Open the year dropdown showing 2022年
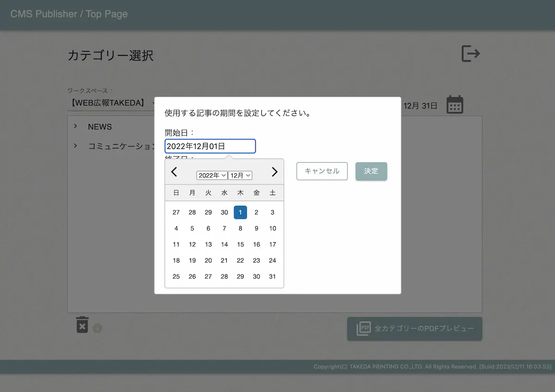Image resolution: width=555 pixels, height=392 pixels. click(212, 175)
